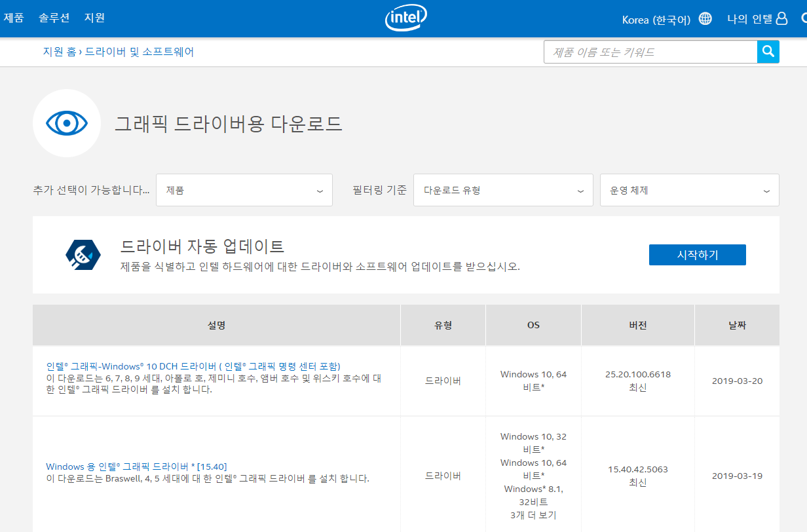Expand the 제품 dropdown
Image resolution: width=807 pixels, height=532 pixels.
pyautogui.click(x=244, y=190)
